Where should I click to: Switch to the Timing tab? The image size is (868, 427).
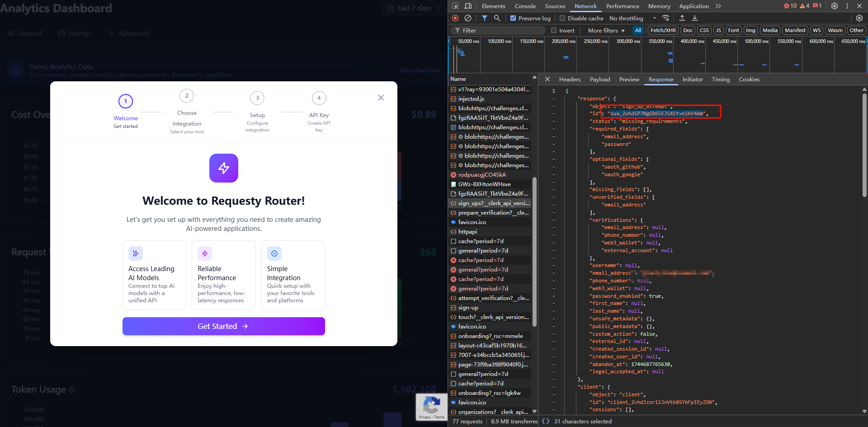click(721, 79)
